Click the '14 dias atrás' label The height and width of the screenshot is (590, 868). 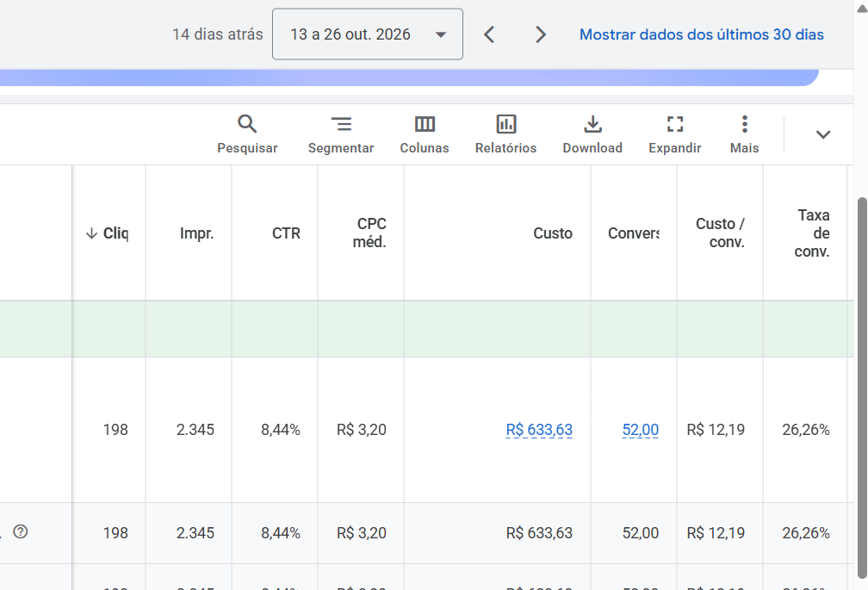218,34
